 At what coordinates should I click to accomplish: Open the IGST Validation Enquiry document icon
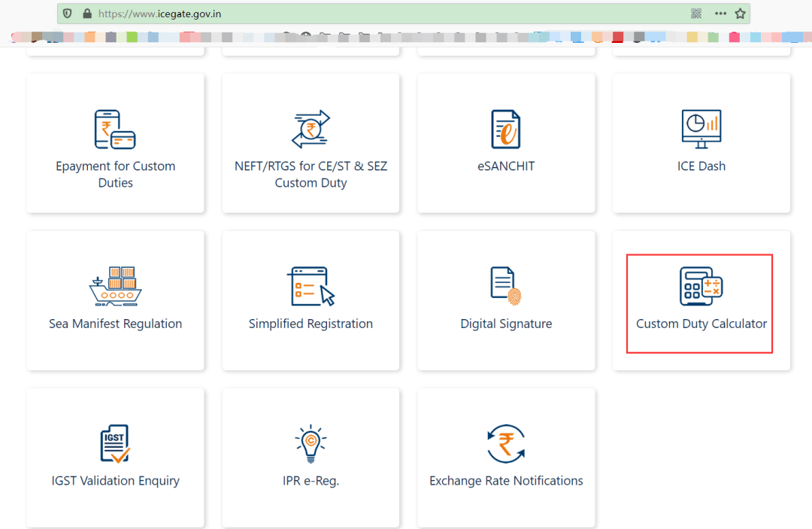(115, 443)
